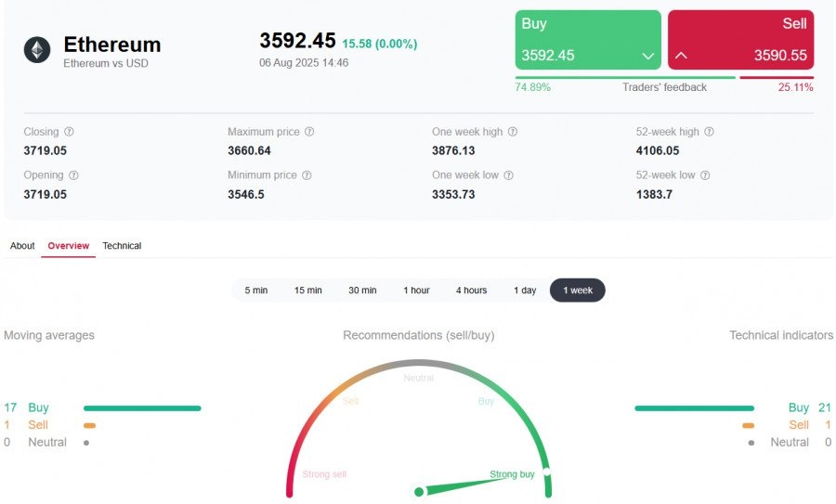
Task: Click the Technical indicators Buy bar
Action: click(694, 408)
